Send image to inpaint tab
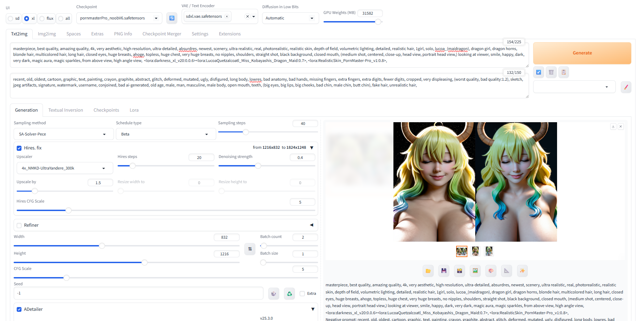The width and height of the screenshot is (644, 321). pyautogui.click(x=491, y=271)
